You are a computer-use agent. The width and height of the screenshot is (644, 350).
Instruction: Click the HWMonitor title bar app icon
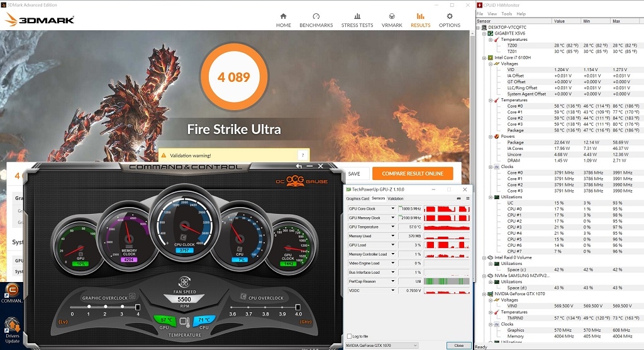tap(480, 5)
